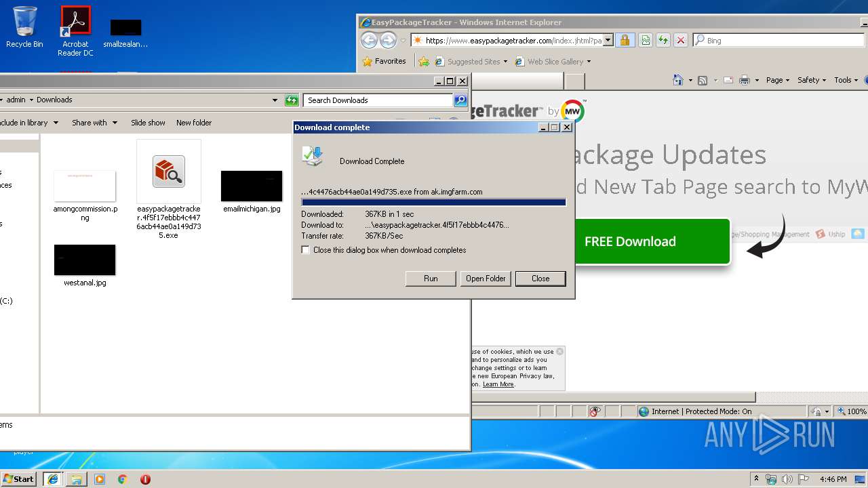Select westanal.jpg file thumbnail

[x=85, y=260]
